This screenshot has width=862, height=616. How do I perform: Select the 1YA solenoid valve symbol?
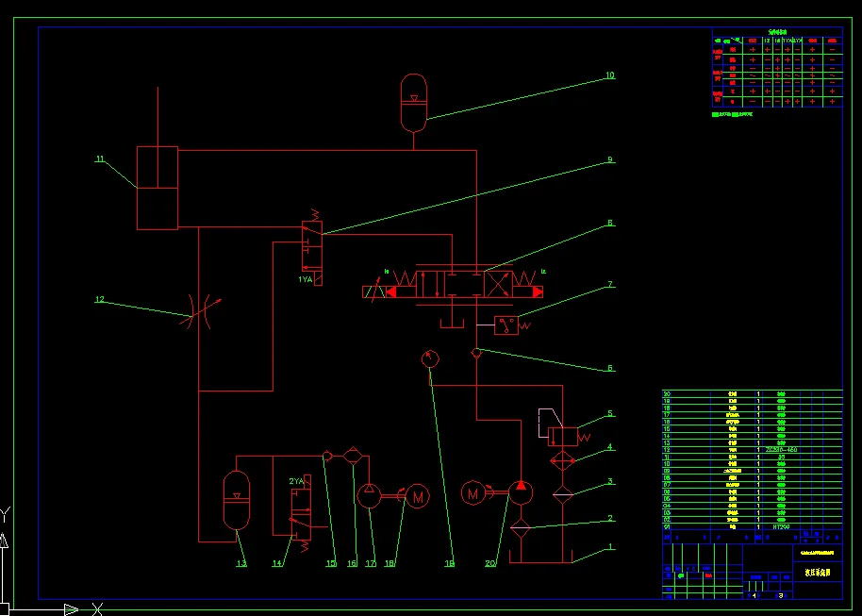click(312, 247)
